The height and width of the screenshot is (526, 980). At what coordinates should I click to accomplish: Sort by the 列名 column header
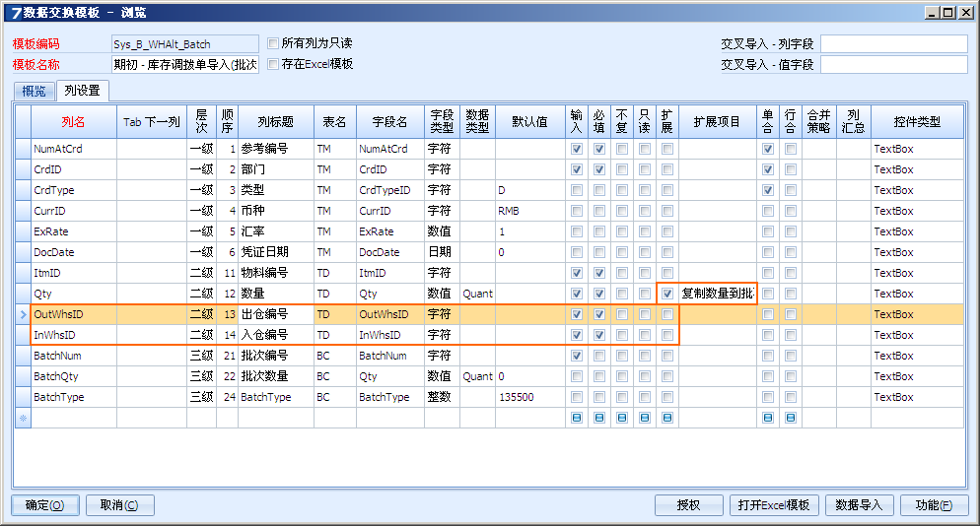pyautogui.click(x=74, y=122)
